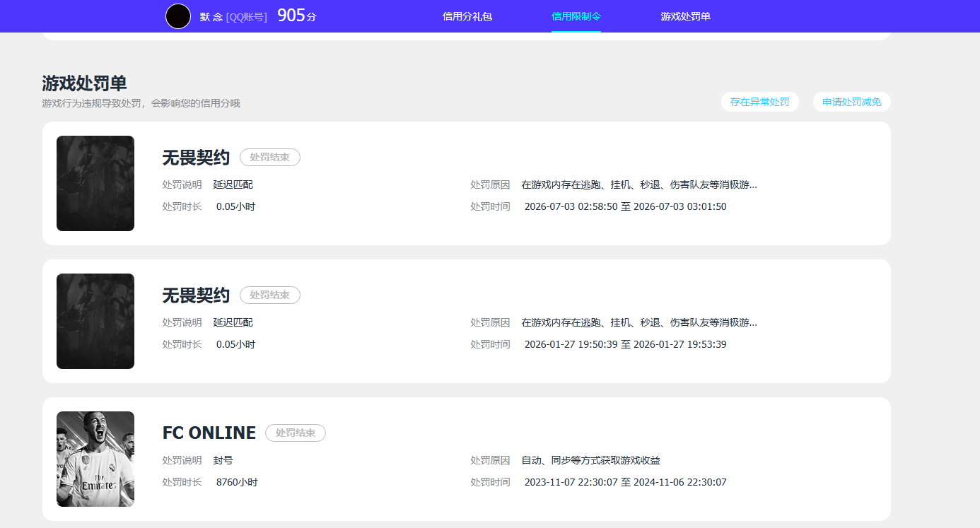The width and height of the screenshot is (980, 528).
Task: Click the 处罚结束 badge on the 2026-01-27 penalty
Action: (x=270, y=295)
